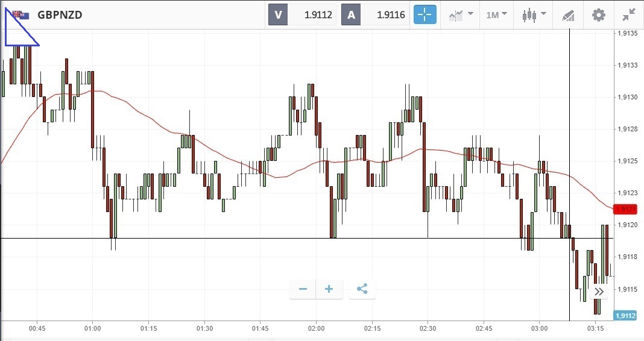Screen dimensions: 644x341
Task: Click the buy price 1.9116
Action: click(391, 14)
